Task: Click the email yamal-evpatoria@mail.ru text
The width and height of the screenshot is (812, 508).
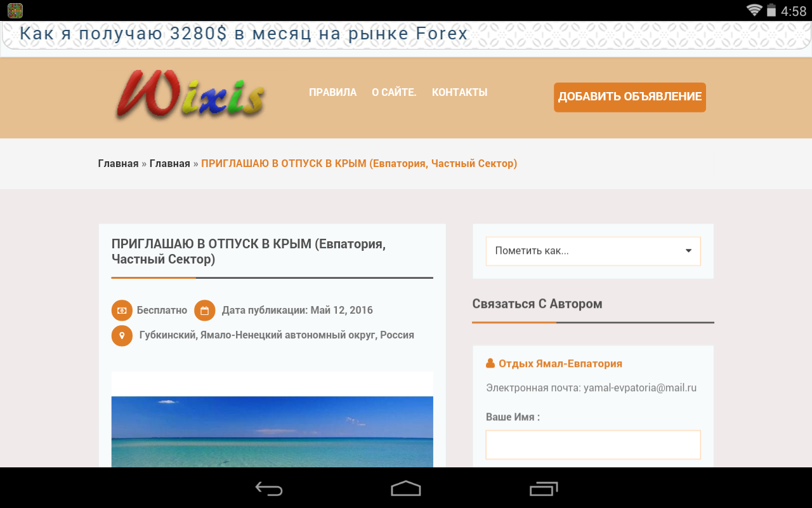Action: click(640, 387)
